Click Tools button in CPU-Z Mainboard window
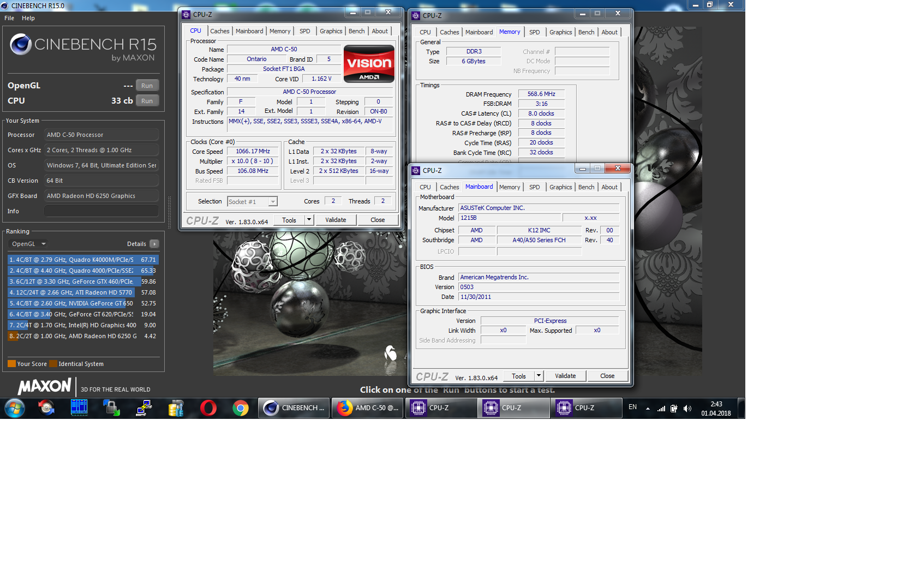This screenshot has width=921, height=588. 519,376
